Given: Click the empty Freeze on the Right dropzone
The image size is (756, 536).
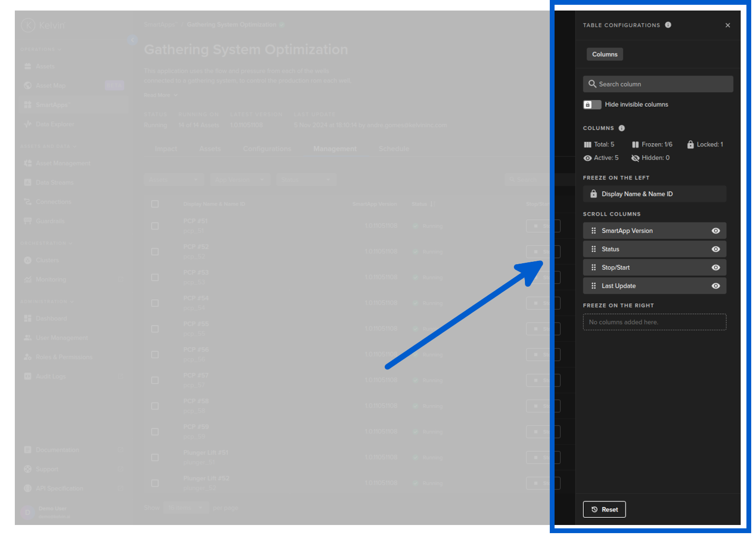Looking at the screenshot, I should (654, 322).
